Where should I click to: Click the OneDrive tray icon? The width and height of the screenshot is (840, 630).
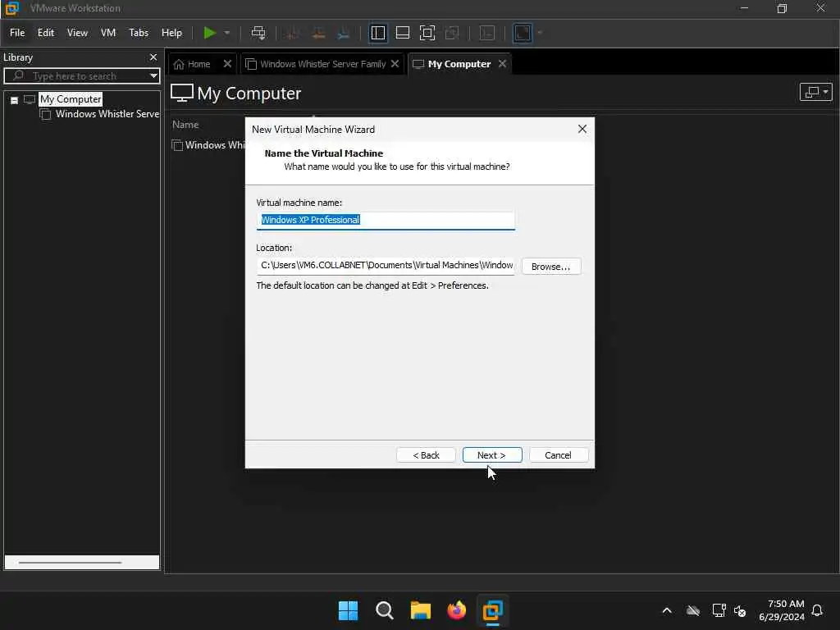(x=692, y=610)
